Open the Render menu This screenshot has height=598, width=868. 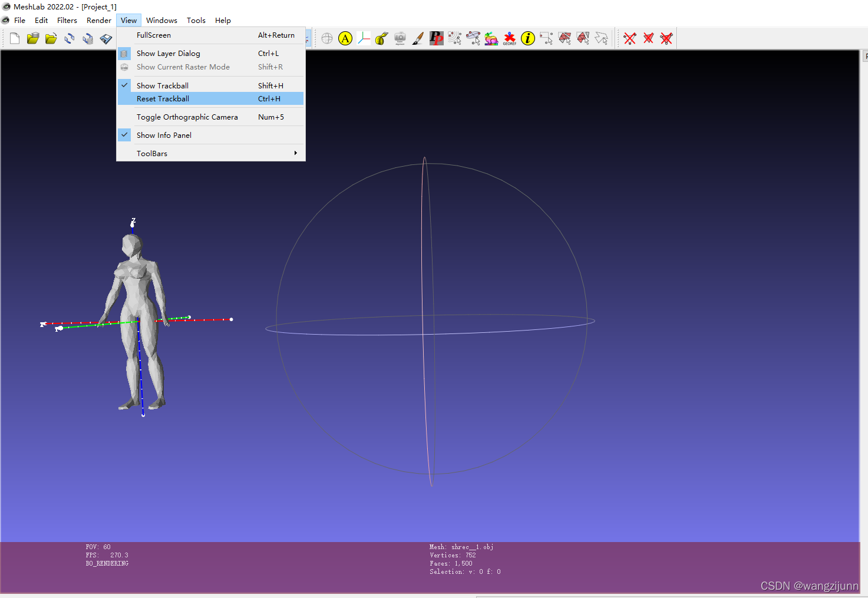point(99,20)
